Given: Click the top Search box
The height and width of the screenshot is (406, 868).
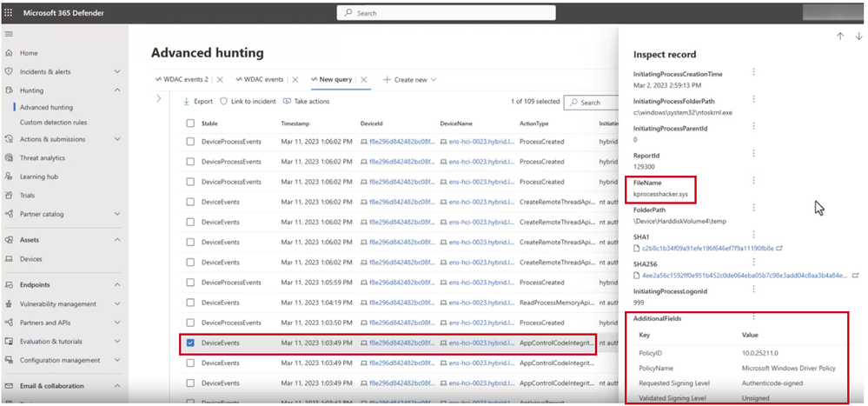Looking at the screenshot, I should [447, 13].
